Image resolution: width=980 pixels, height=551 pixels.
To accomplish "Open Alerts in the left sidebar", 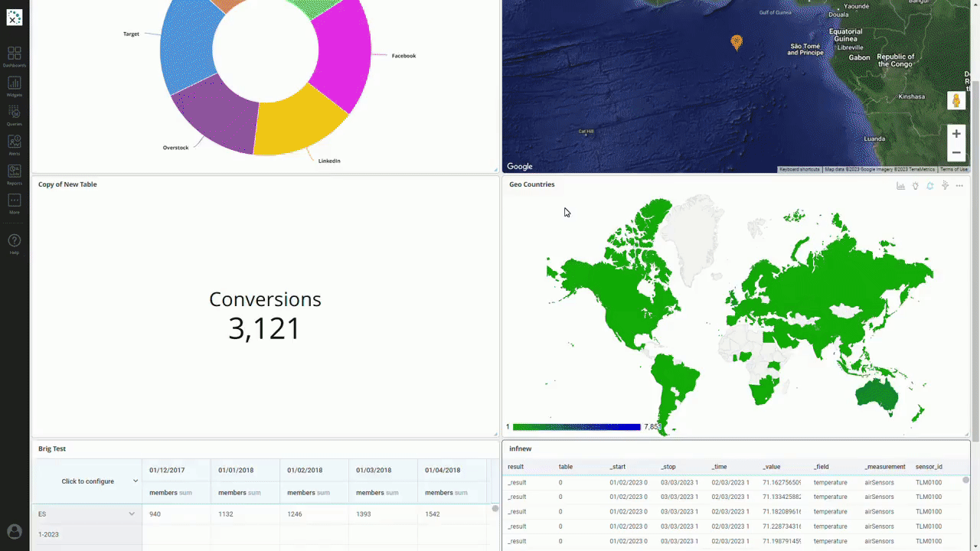I will pyautogui.click(x=14, y=143).
